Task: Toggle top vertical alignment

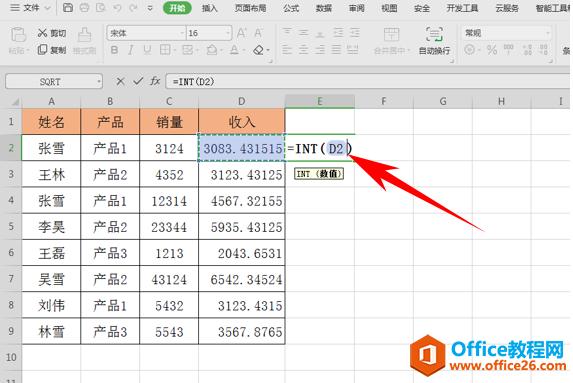Action: [287, 33]
